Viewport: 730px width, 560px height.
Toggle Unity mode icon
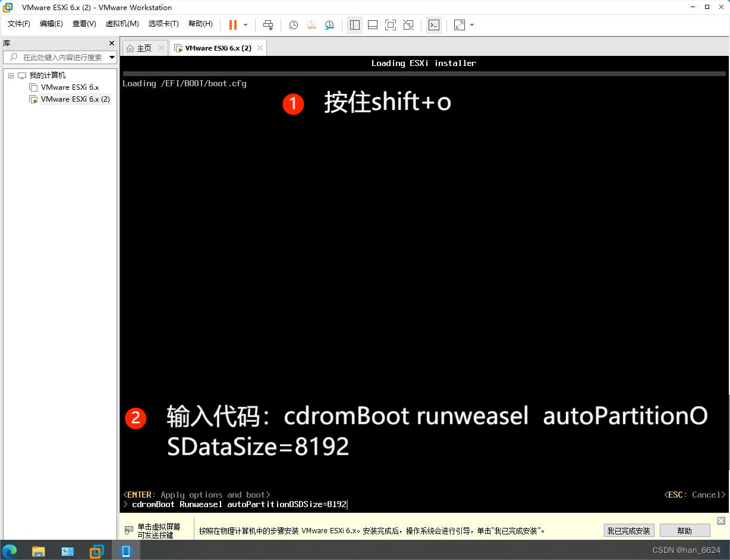[408, 25]
